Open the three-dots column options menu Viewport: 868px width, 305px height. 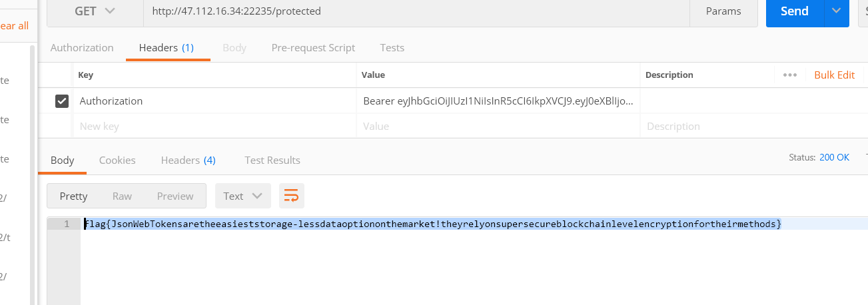(790, 75)
